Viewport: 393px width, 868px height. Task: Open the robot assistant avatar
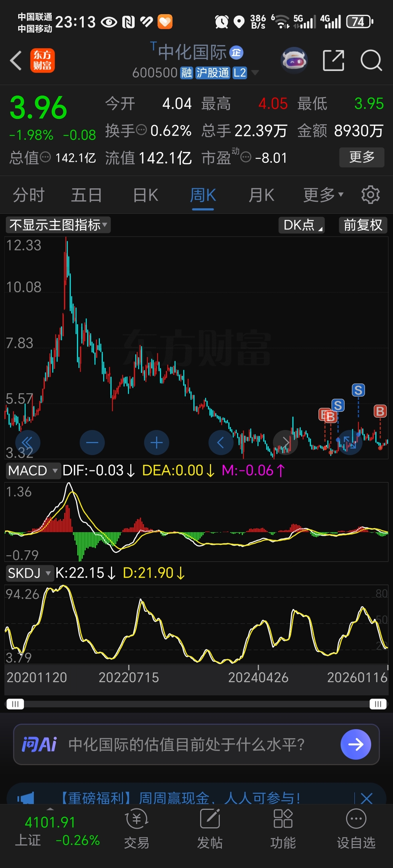coord(294,60)
